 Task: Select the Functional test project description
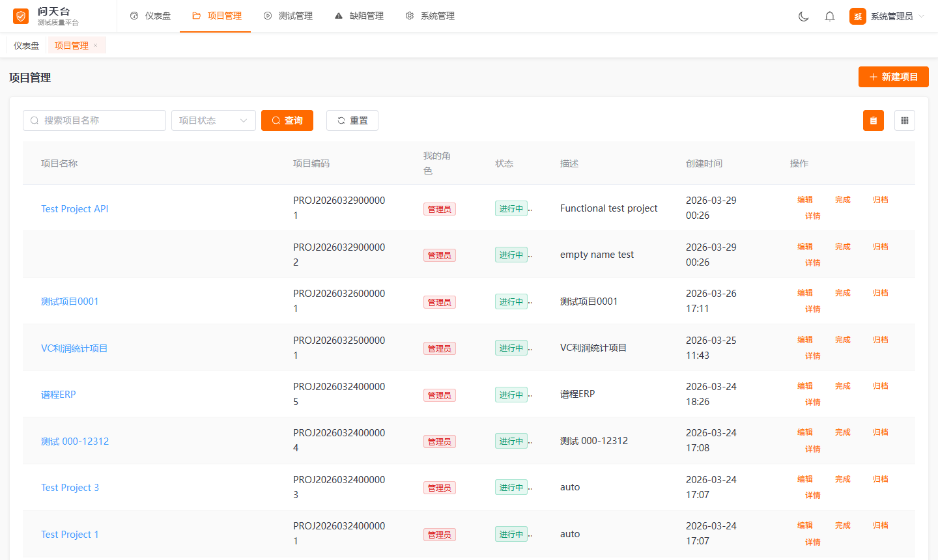click(609, 208)
